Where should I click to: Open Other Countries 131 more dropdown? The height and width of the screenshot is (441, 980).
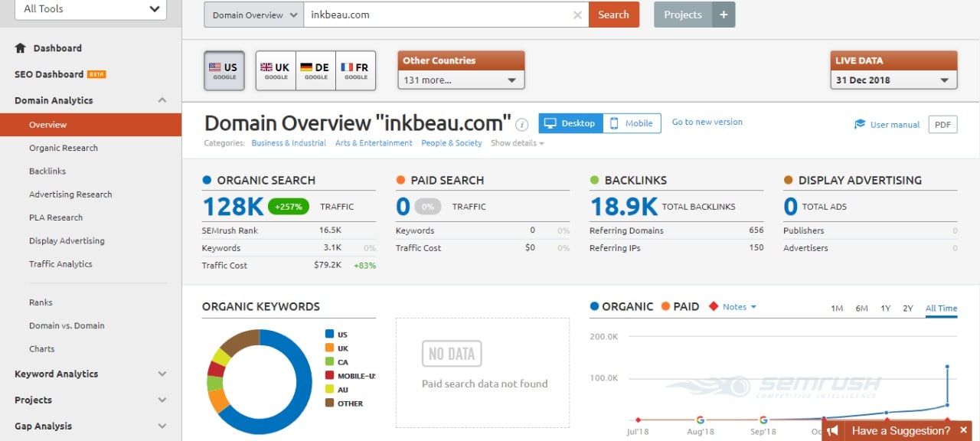click(461, 80)
